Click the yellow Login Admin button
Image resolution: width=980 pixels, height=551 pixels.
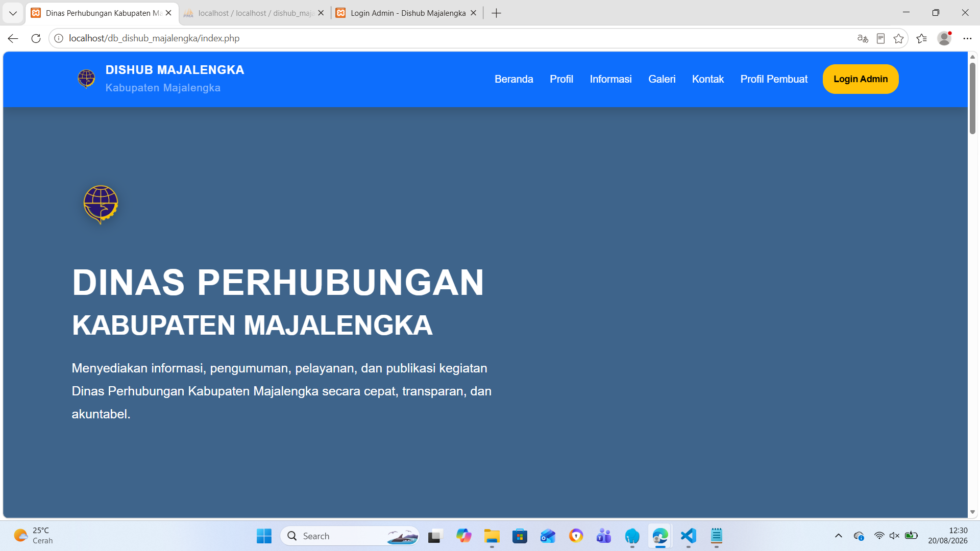[861, 79]
